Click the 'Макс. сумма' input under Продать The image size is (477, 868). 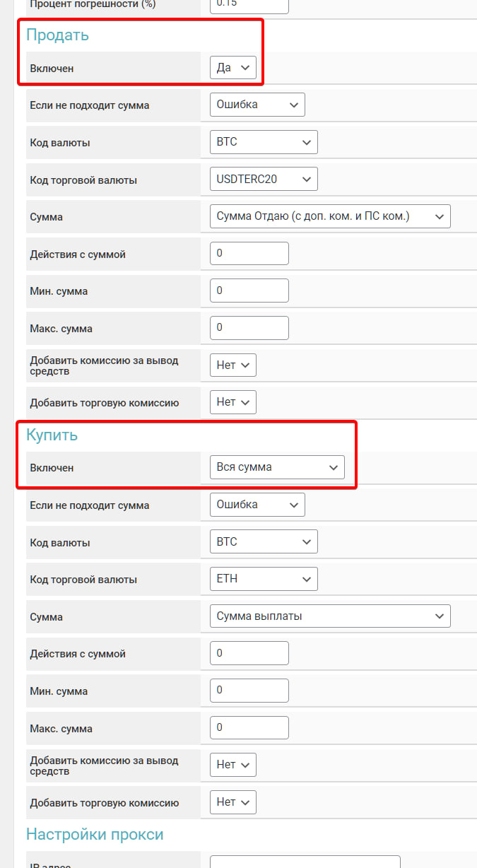pyautogui.click(x=249, y=328)
